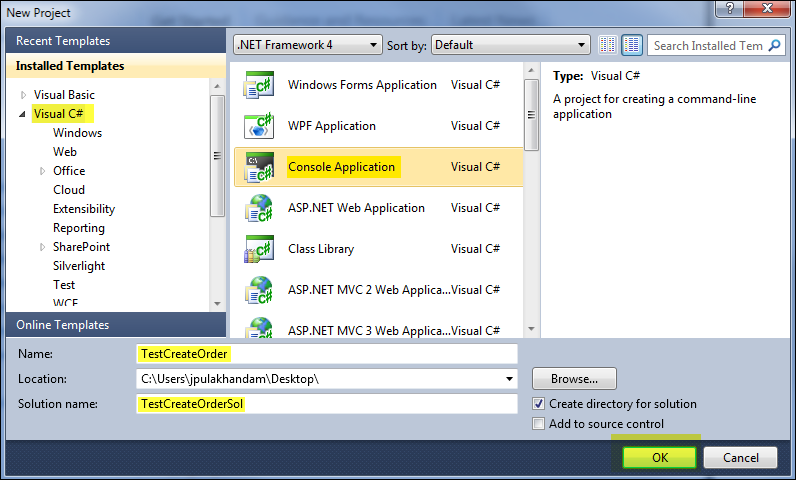Select the ASP.NET MVC 3 Web Application icon
796x480 pixels.
coord(259,328)
